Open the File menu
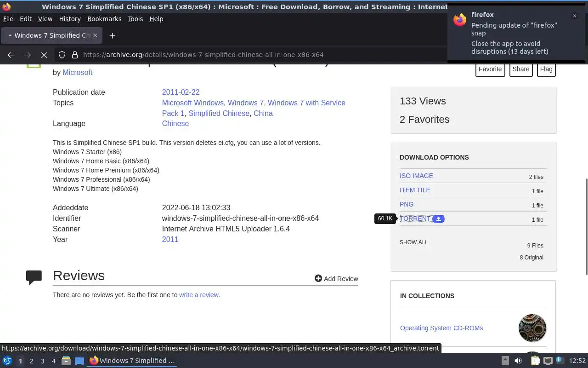The height and width of the screenshot is (368, 588). point(8,19)
